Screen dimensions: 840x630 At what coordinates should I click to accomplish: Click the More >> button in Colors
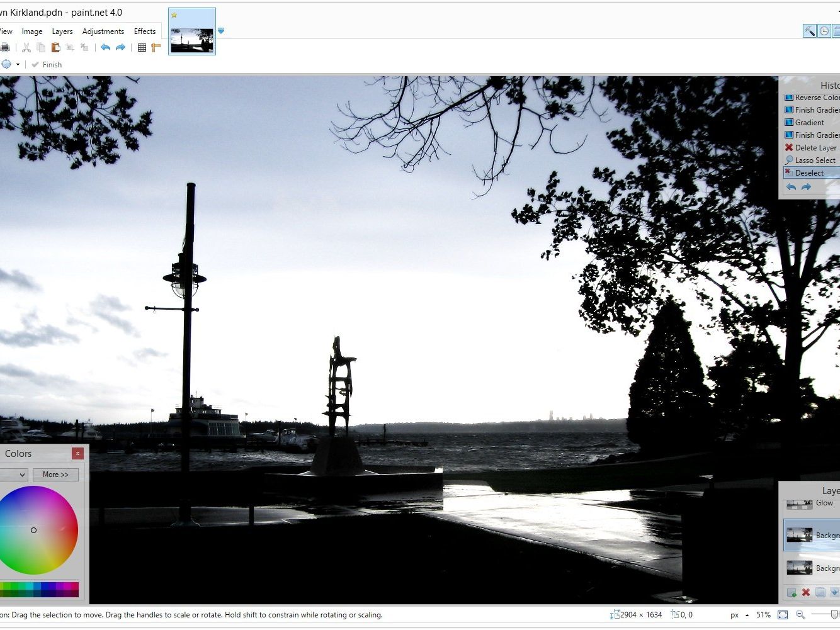click(x=55, y=475)
